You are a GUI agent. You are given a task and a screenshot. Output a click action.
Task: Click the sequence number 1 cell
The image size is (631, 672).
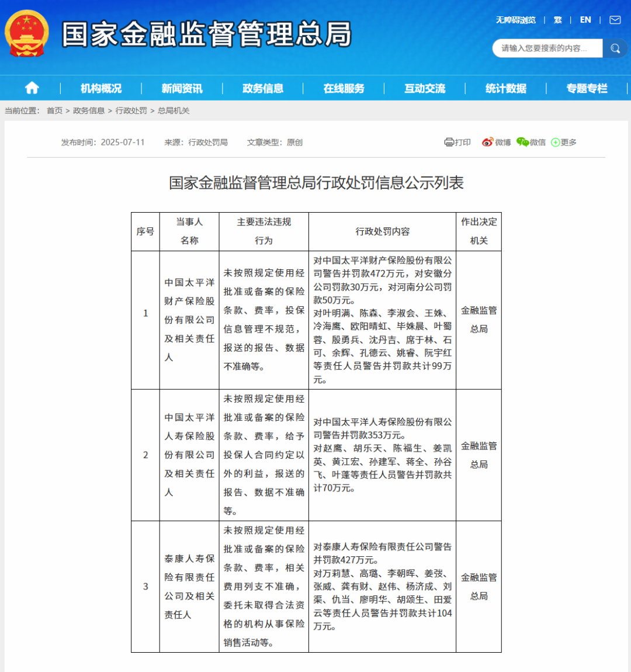coord(145,320)
